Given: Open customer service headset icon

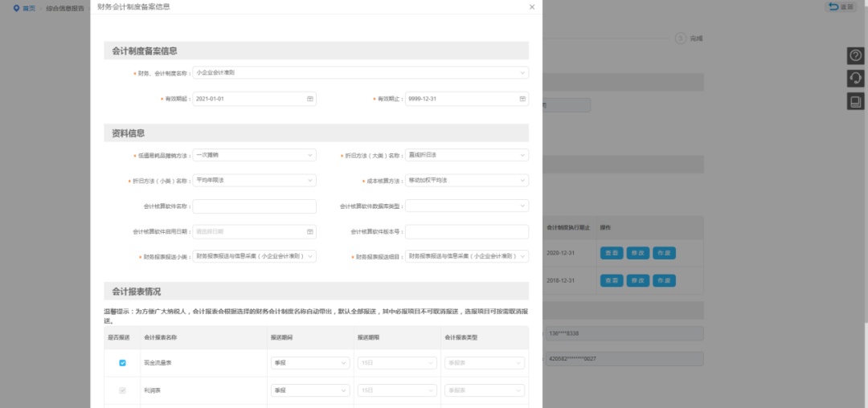Looking at the screenshot, I should pos(856,78).
